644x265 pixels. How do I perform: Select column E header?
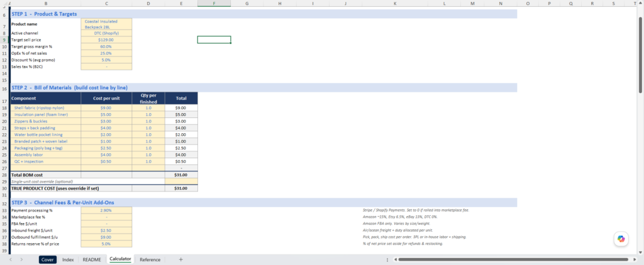coord(181,3)
